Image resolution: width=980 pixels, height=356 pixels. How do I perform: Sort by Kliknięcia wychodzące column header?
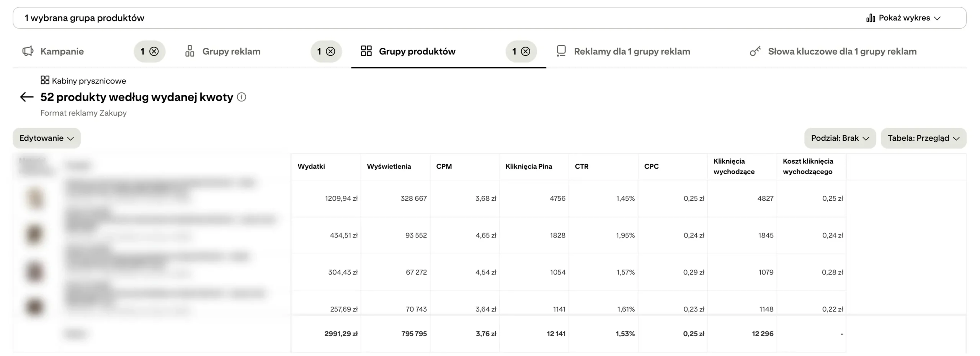[734, 166]
